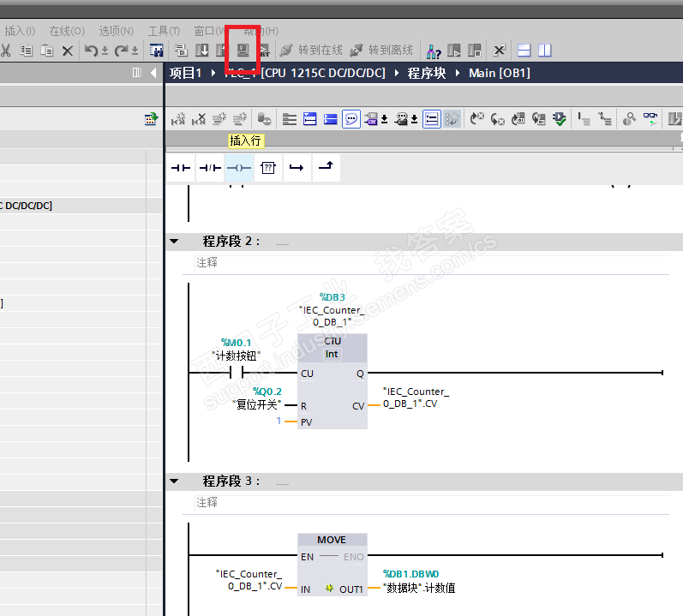
Task: Click the Add row icon
Action: coord(240,118)
